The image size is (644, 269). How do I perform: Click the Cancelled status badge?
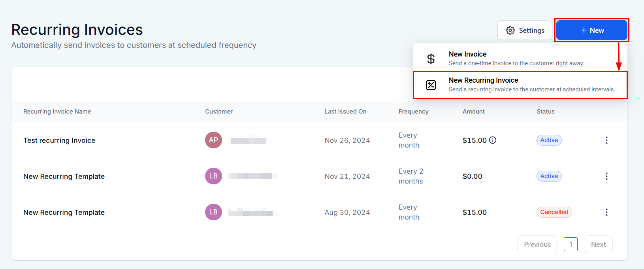point(554,212)
